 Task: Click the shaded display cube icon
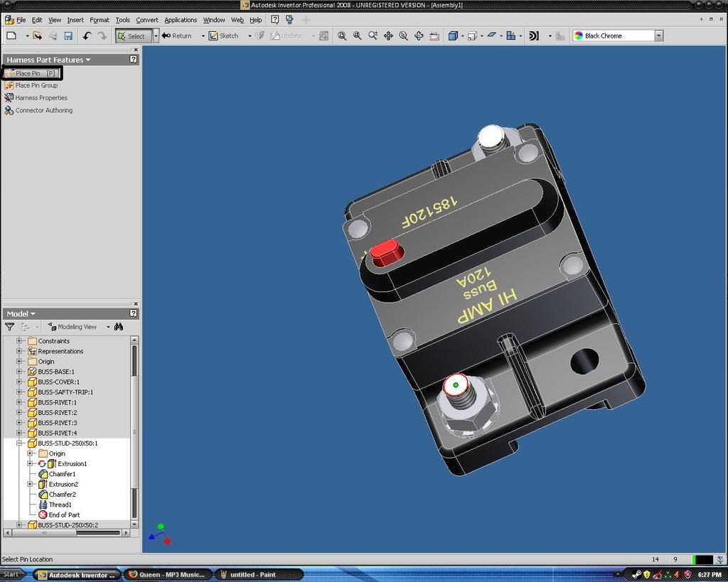pos(453,36)
